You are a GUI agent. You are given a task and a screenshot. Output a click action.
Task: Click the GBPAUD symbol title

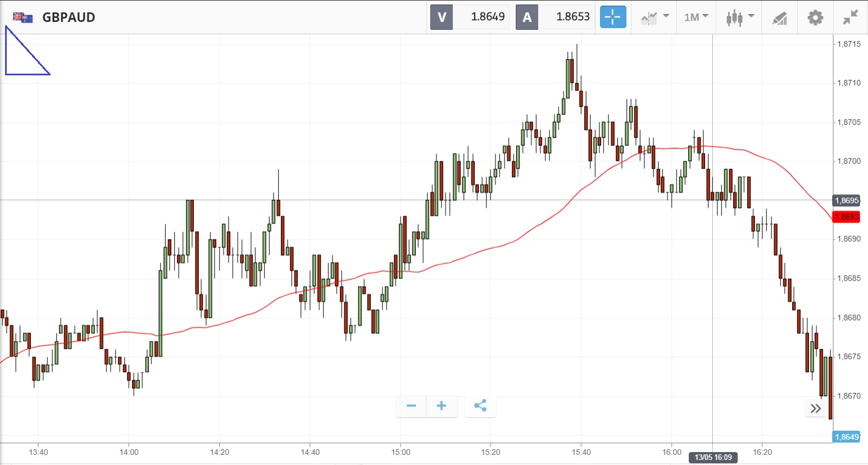(x=69, y=17)
